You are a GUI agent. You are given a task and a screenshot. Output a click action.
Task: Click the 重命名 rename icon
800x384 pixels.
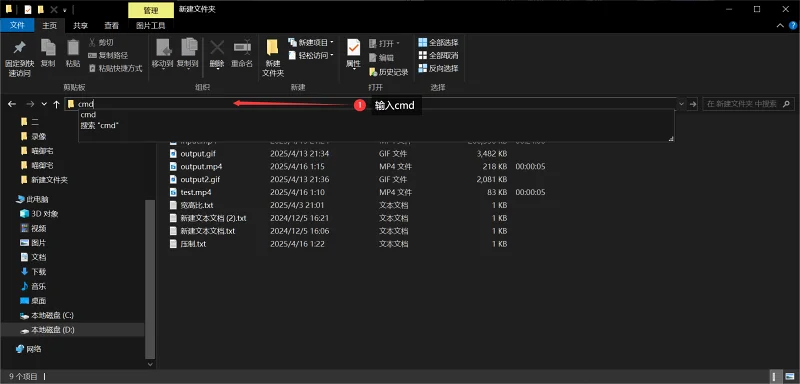click(242, 47)
